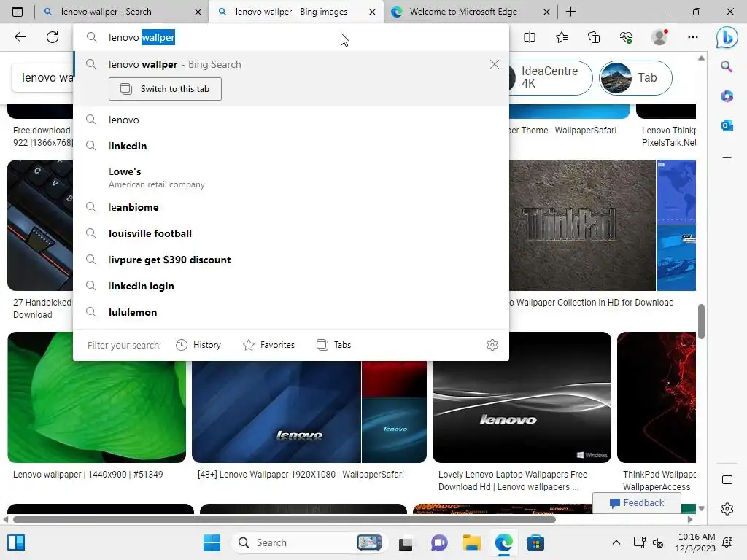Image resolution: width=747 pixels, height=560 pixels.
Task: Switch to 'lenovo wallper - Search' tab
Action: click(106, 12)
